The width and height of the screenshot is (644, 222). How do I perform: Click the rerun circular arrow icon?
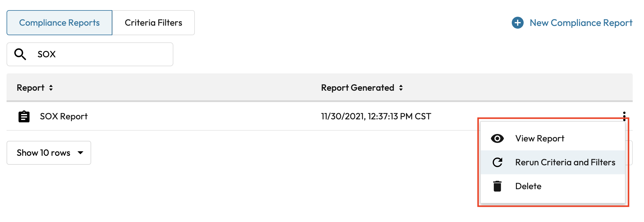coord(497,162)
